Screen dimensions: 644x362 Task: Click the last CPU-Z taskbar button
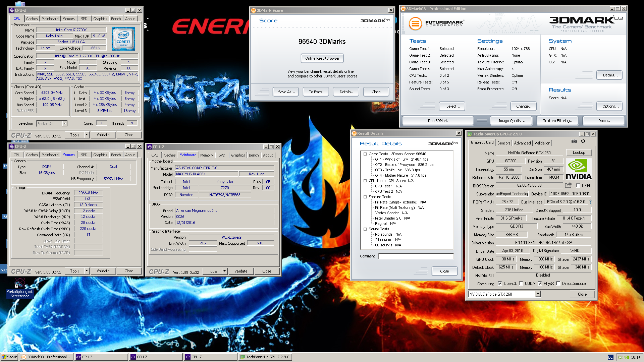click(x=211, y=357)
